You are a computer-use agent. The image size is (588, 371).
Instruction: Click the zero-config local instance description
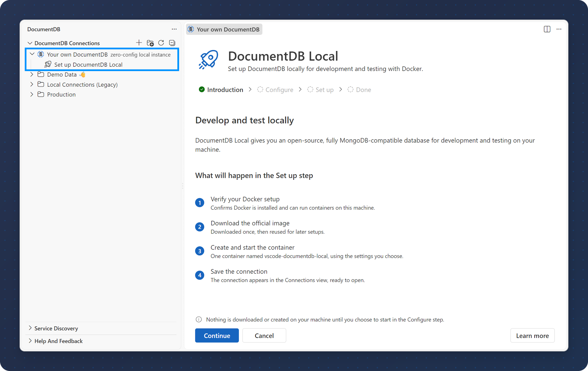141,55
